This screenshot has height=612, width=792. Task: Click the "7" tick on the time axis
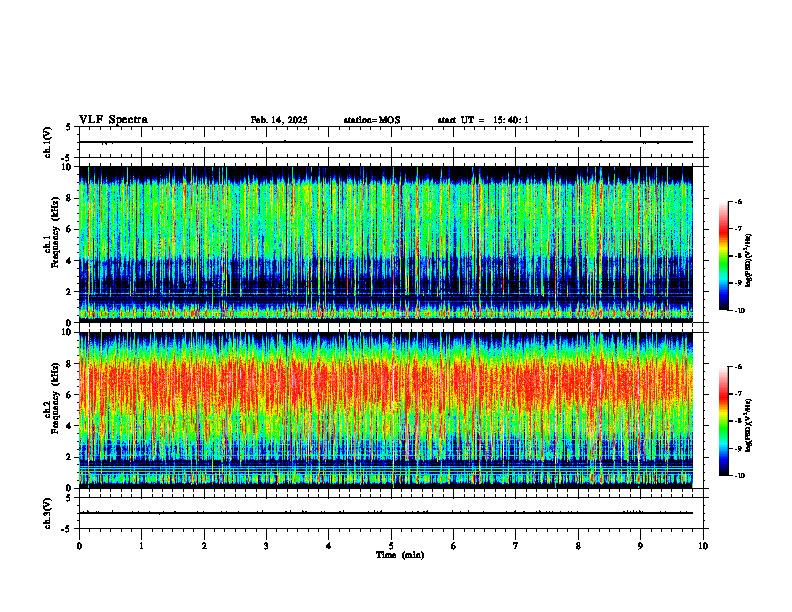pos(516,546)
